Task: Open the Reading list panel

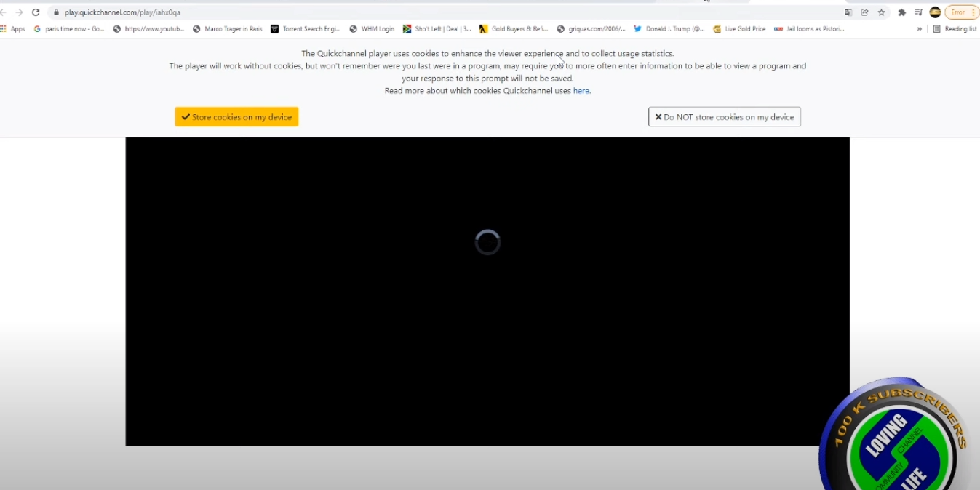Action: [955, 29]
